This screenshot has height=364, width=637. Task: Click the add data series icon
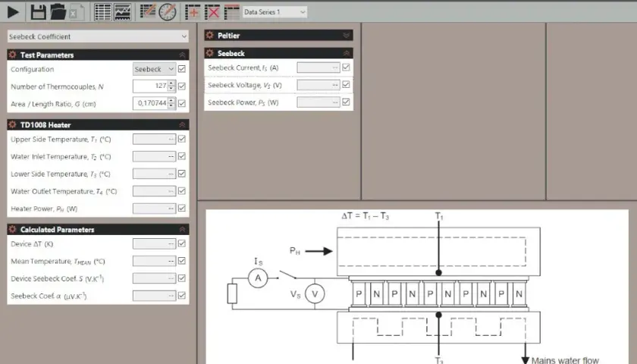point(193,12)
